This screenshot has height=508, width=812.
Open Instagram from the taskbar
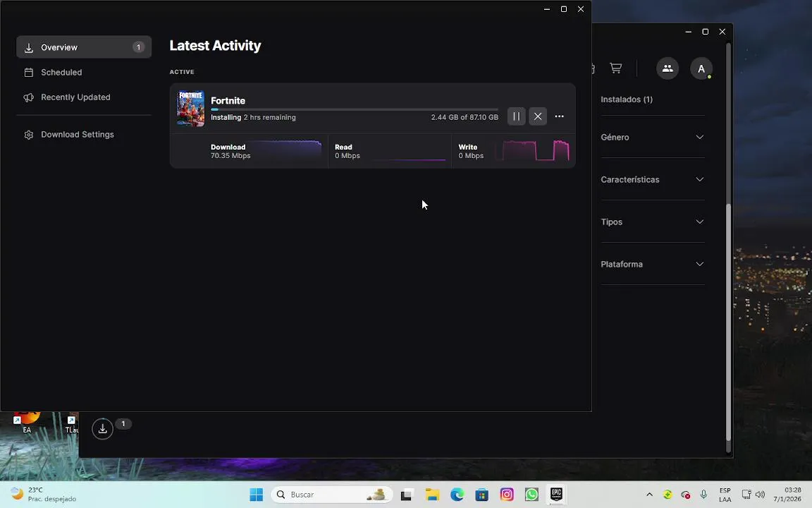(x=507, y=495)
